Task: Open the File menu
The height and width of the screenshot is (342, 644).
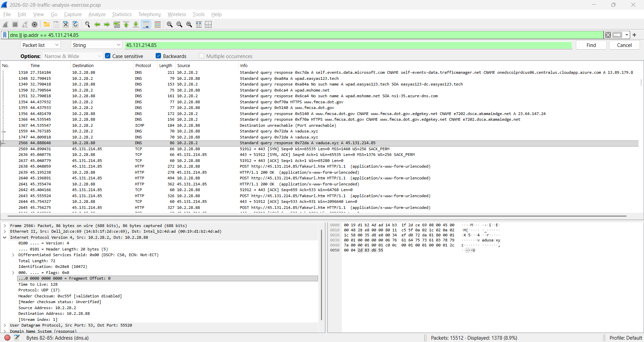Action: click(x=7, y=14)
